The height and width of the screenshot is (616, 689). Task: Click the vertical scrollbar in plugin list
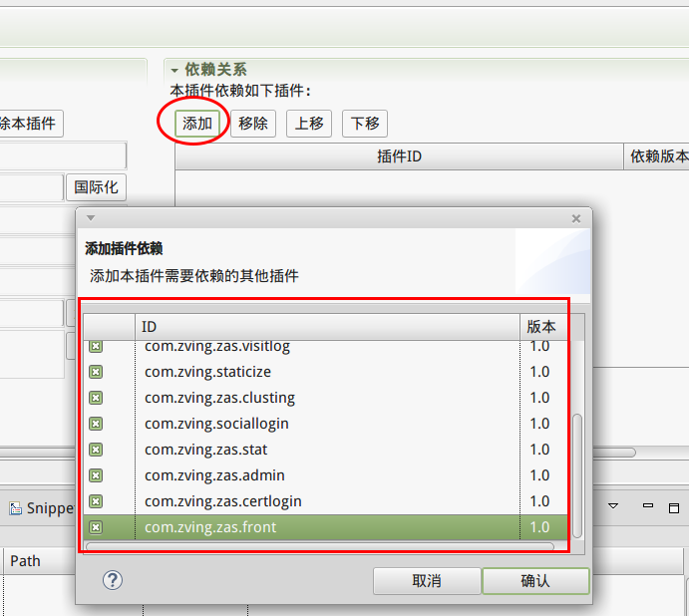coord(576,468)
